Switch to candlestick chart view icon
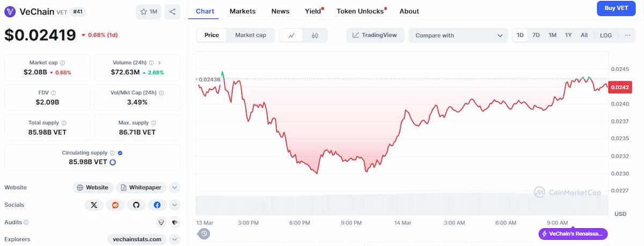Image resolution: width=644 pixels, height=246 pixels. coord(315,35)
